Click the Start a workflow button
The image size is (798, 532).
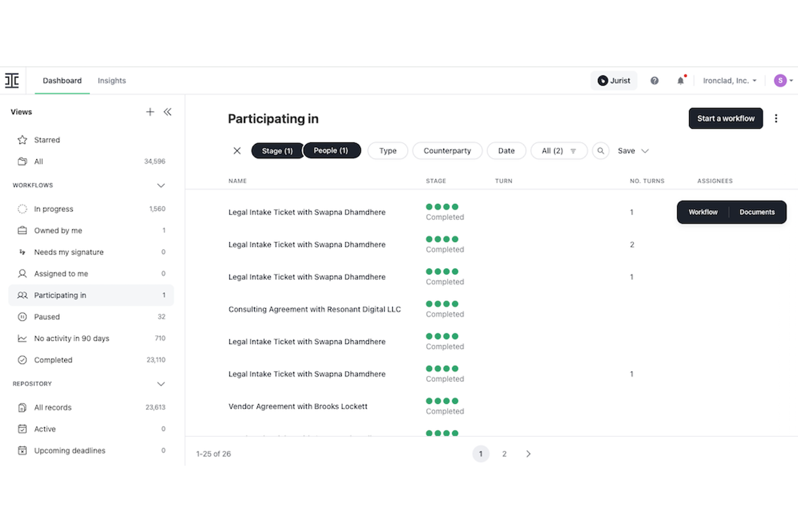[x=725, y=118]
